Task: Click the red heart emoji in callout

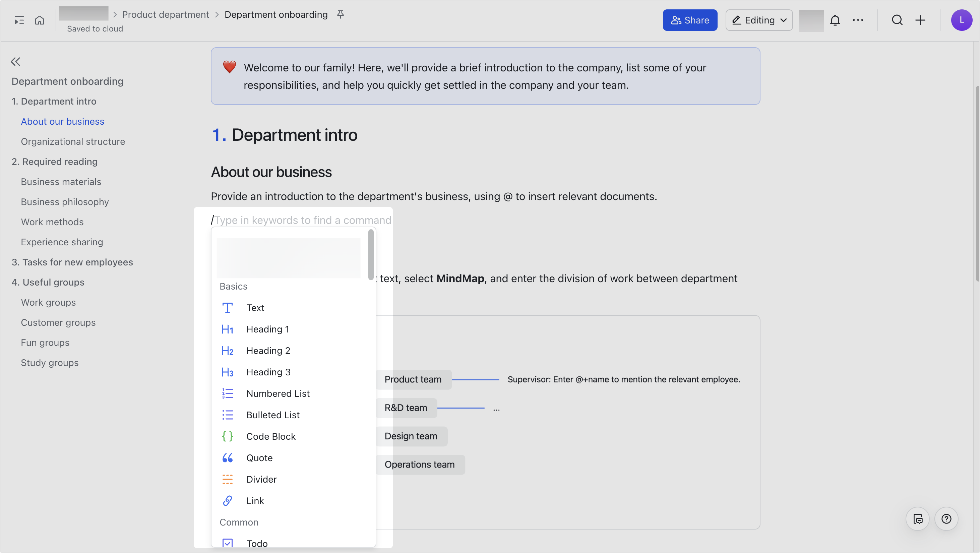Action: pos(229,67)
